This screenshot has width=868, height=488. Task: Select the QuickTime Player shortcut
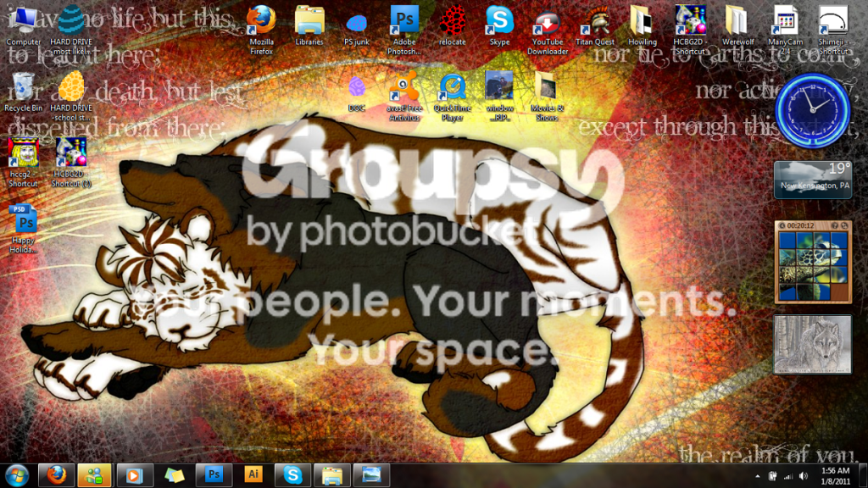point(453,97)
